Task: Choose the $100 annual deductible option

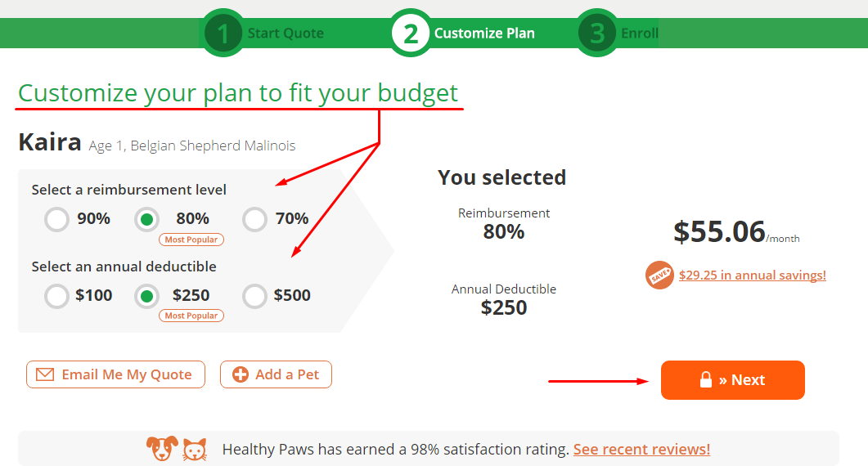Action: point(57,296)
